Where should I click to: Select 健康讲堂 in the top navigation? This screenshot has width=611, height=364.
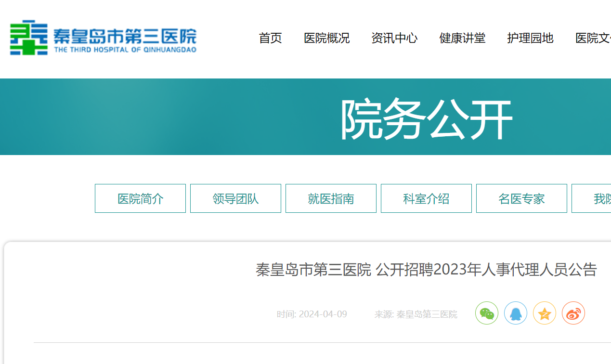(x=462, y=38)
